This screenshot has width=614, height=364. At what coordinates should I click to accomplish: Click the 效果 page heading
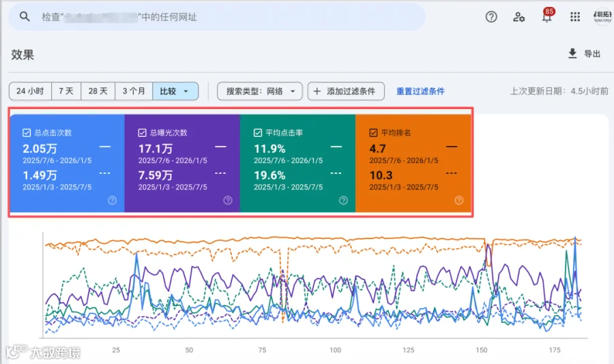coord(23,55)
